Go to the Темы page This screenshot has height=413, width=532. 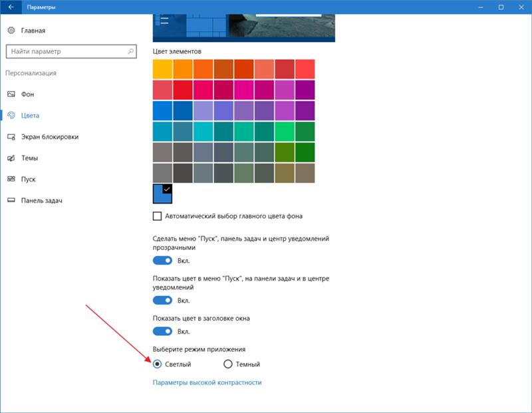pyautogui.click(x=29, y=158)
